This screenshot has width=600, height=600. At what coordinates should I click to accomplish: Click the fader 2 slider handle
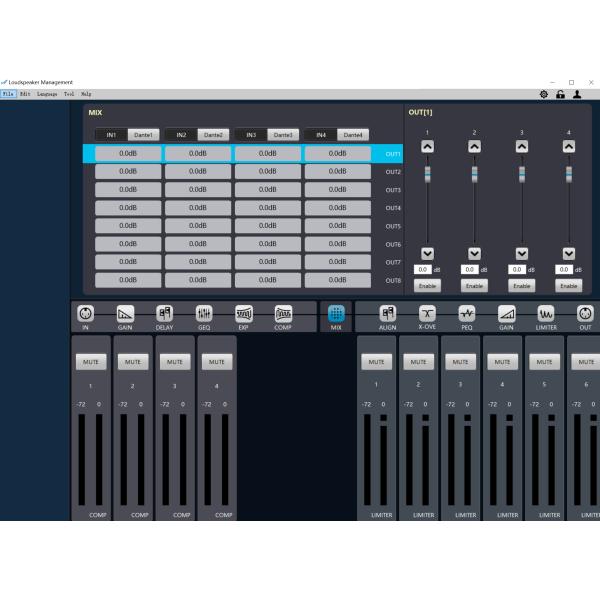pyautogui.click(x=474, y=174)
